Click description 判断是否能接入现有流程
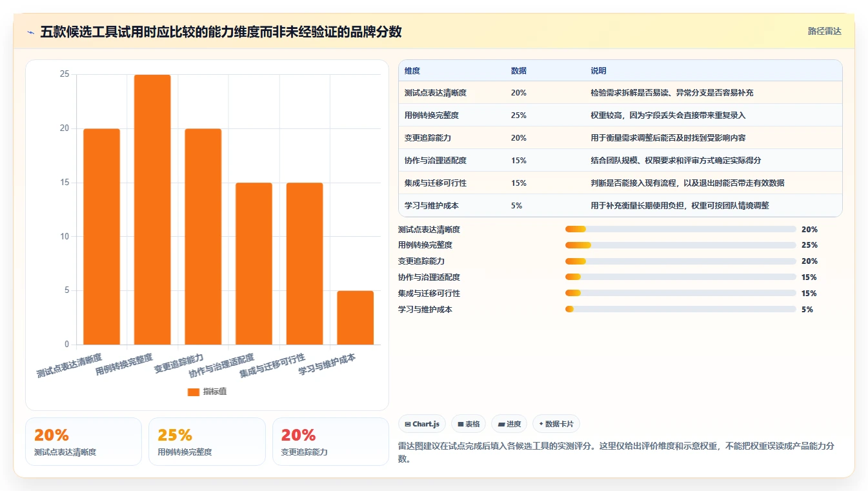The height and width of the screenshot is (491, 868). (x=687, y=183)
